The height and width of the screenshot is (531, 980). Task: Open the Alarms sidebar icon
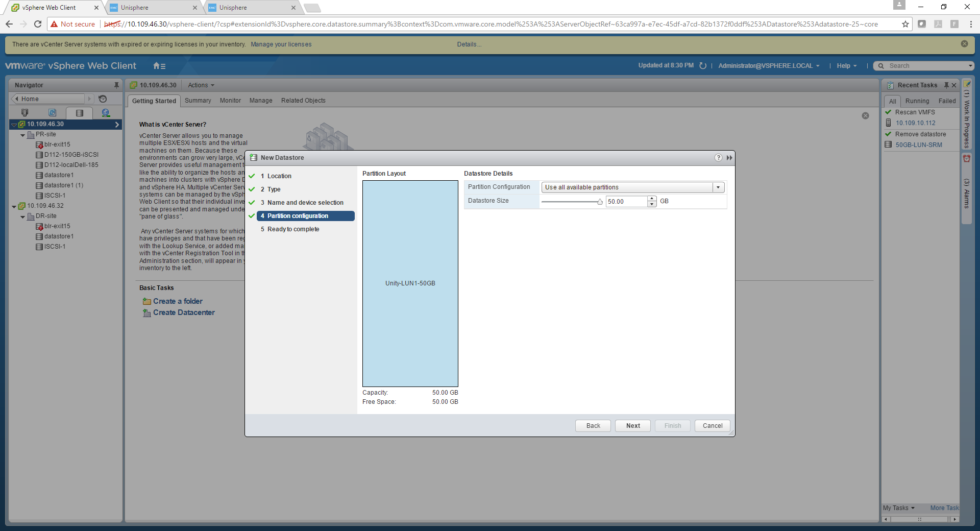[x=966, y=159]
